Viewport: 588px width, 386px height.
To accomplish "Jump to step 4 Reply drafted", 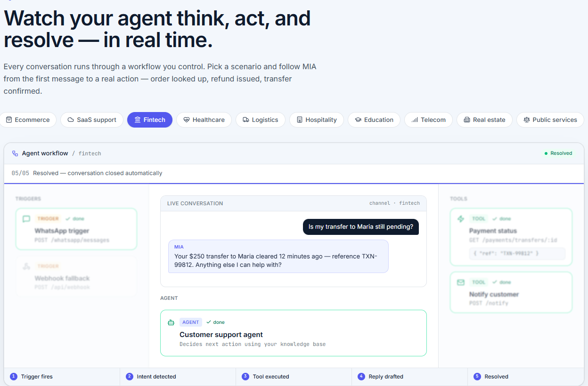I will tap(409, 377).
